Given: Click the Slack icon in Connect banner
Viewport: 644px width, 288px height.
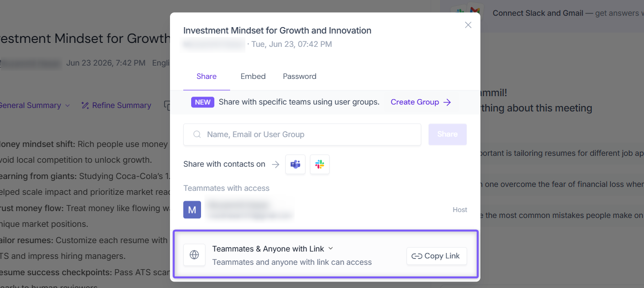Looking at the screenshot, I should point(460,11).
